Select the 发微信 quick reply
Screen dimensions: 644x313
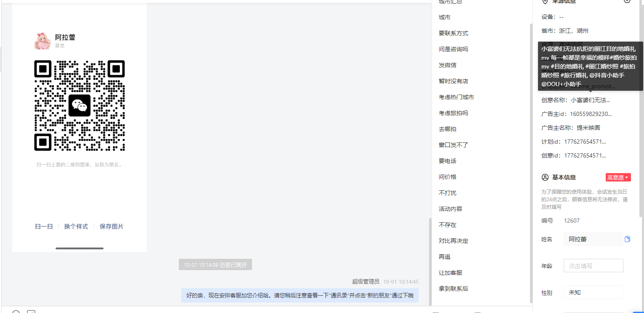pyautogui.click(x=448, y=65)
